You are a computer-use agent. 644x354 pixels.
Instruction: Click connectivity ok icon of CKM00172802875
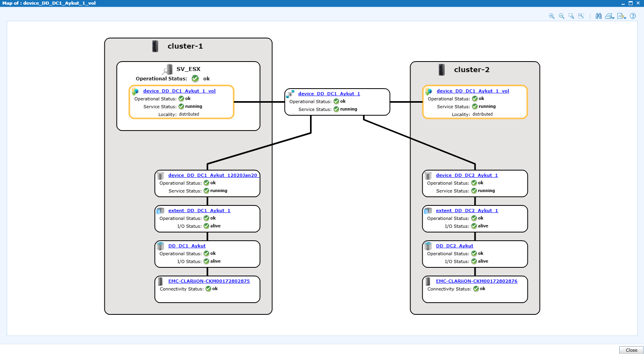click(x=208, y=289)
